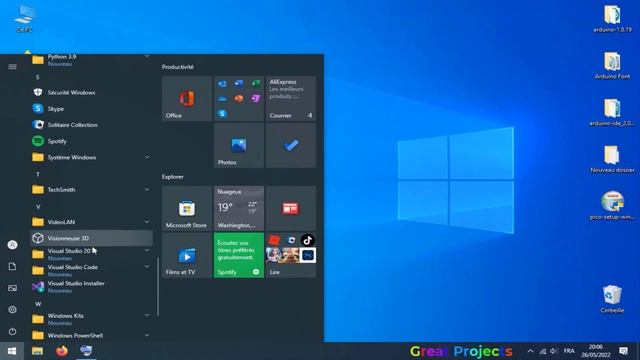Open the Lire tile with TikTok
This screenshot has width=640, height=360.
coord(291,255)
